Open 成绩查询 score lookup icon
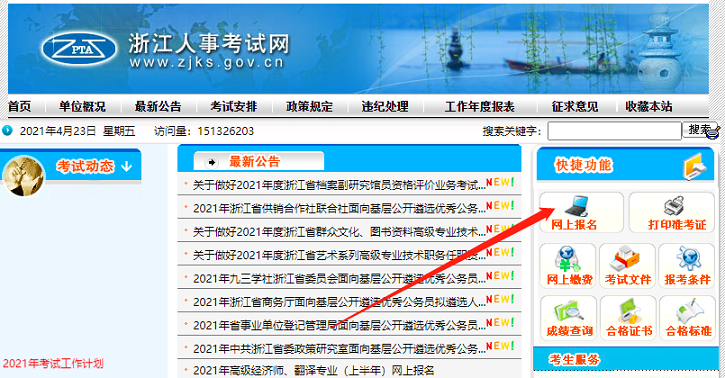Viewport: 725px width, 378px height. [568, 311]
